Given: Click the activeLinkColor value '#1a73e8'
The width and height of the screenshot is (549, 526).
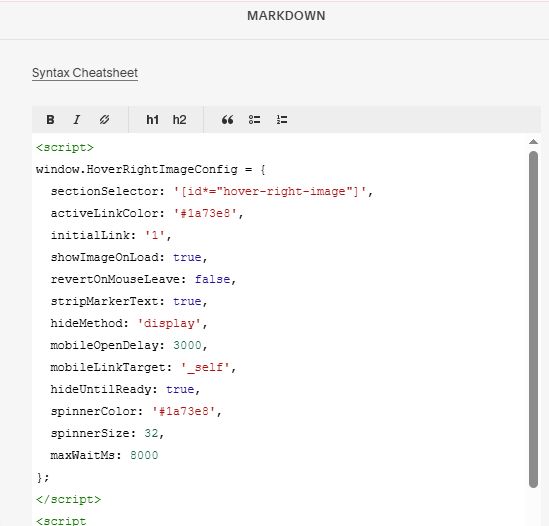Looking at the screenshot, I should (x=206, y=213).
